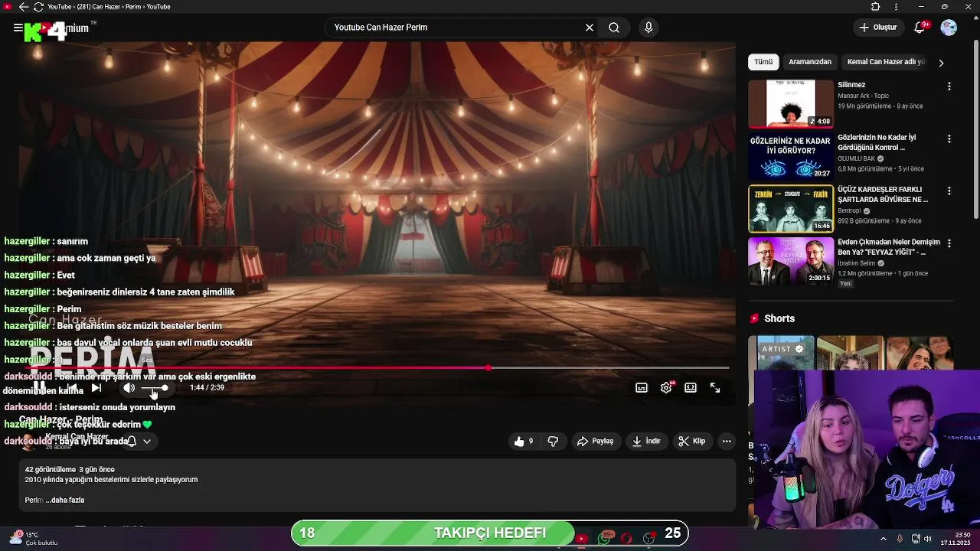Screen dimensions: 980x551
Task: Open the YouTube hamburger guide menu
Action: coord(18,28)
